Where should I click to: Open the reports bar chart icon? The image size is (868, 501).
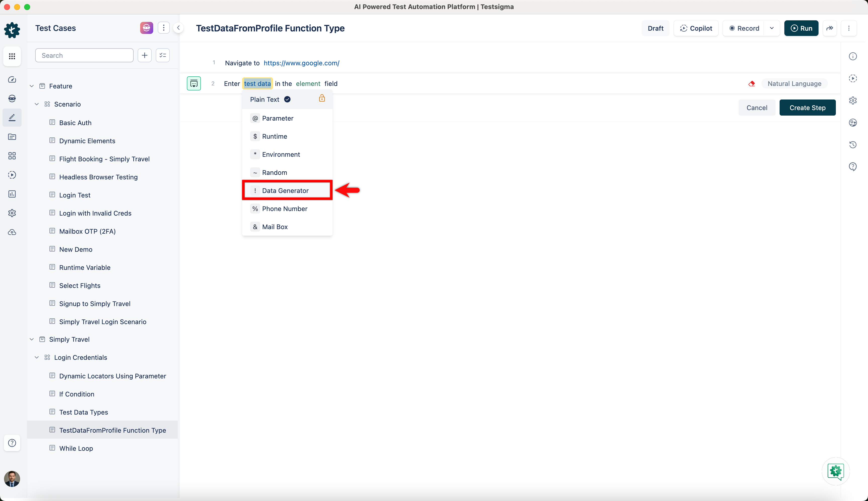coord(12,194)
